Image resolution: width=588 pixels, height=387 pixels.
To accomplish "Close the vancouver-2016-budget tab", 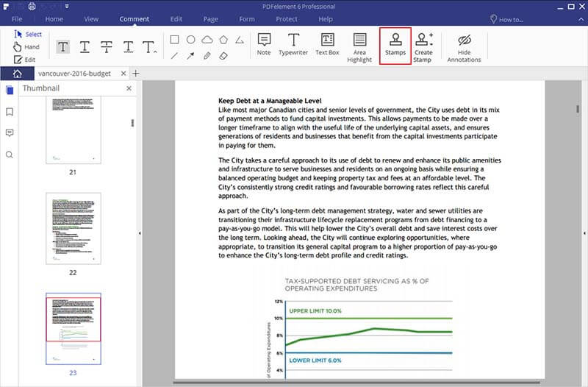I will 123,74.
